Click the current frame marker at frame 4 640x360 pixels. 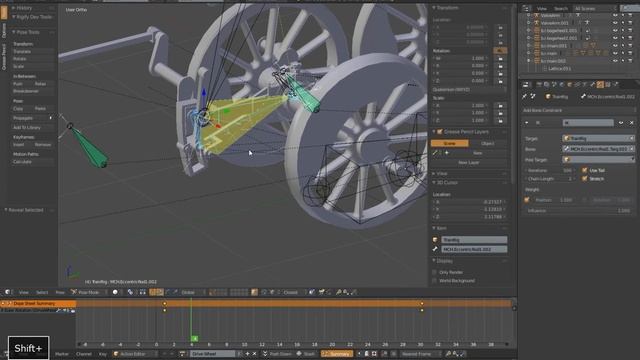(x=195, y=338)
